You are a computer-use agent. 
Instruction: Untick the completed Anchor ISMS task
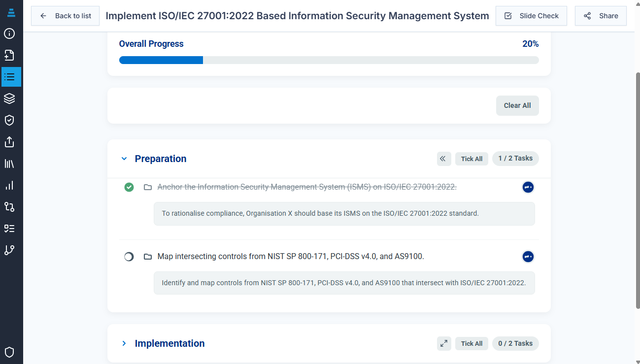[x=129, y=187]
